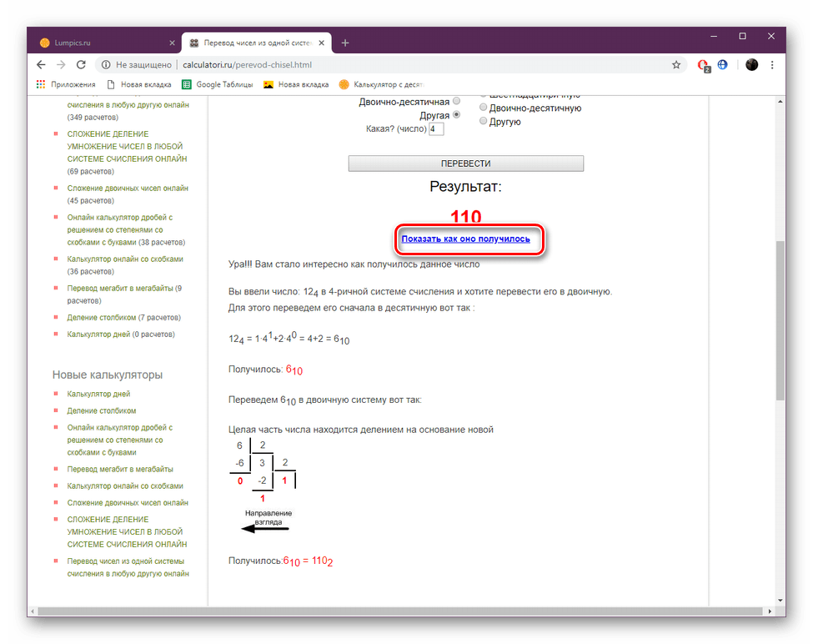Close the 'Перевод чисел' tab
This screenshot has height=644, width=813.
[322, 43]
